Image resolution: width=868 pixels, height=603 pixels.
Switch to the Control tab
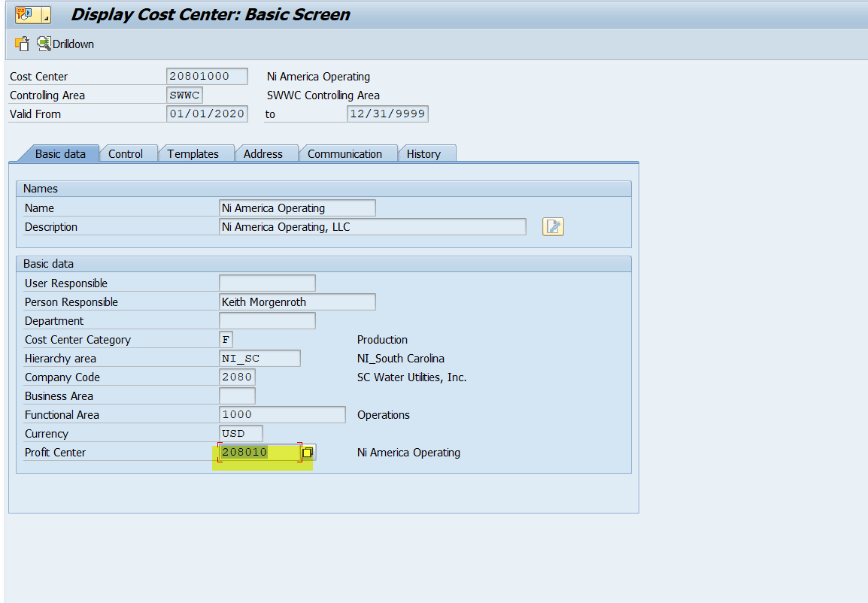(125, 153)
